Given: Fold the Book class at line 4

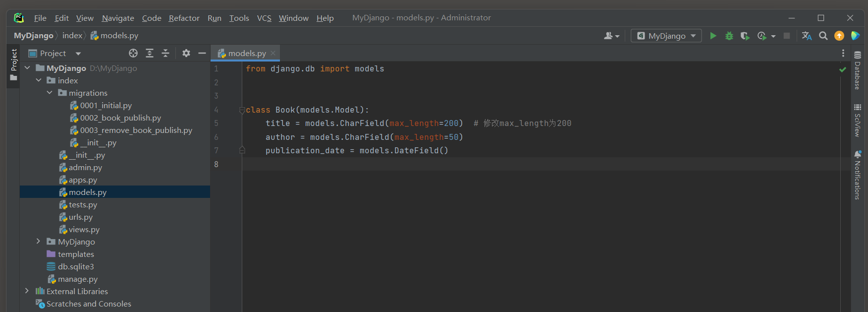Looking at the screenshot, I should pyautogui.click(x=242, y=110).
